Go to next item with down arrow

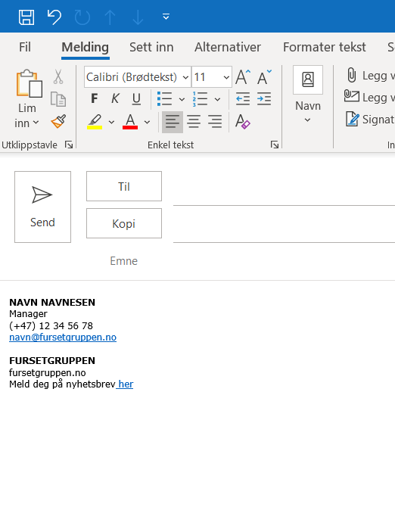138,17
